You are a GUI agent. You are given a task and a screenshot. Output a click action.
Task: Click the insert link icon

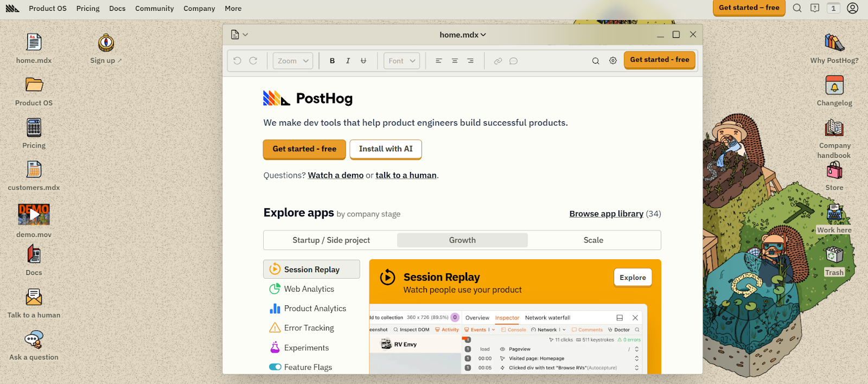pos(497,61)
